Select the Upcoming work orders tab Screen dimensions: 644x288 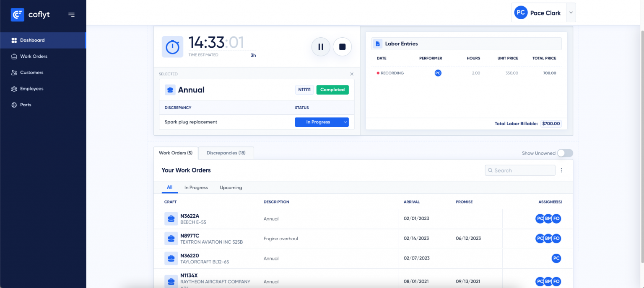pos(231,188)
